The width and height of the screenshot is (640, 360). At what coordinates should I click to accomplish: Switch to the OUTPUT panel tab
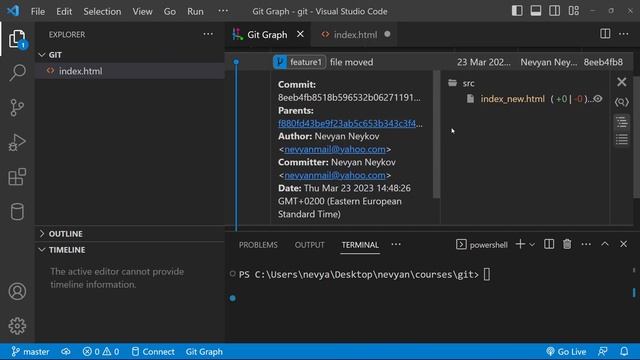309,245
